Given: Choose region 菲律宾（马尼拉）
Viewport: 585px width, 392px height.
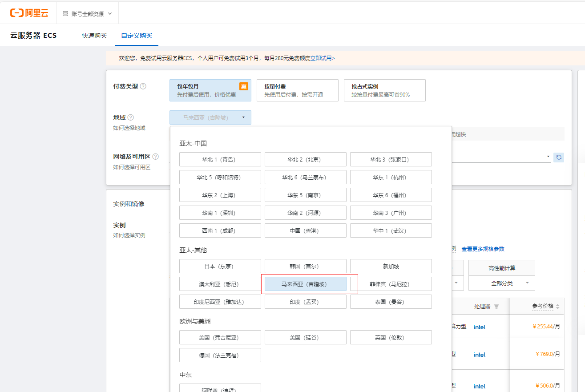Looking at the screenshot, I should pyautogui.click(x=391, y=284).
